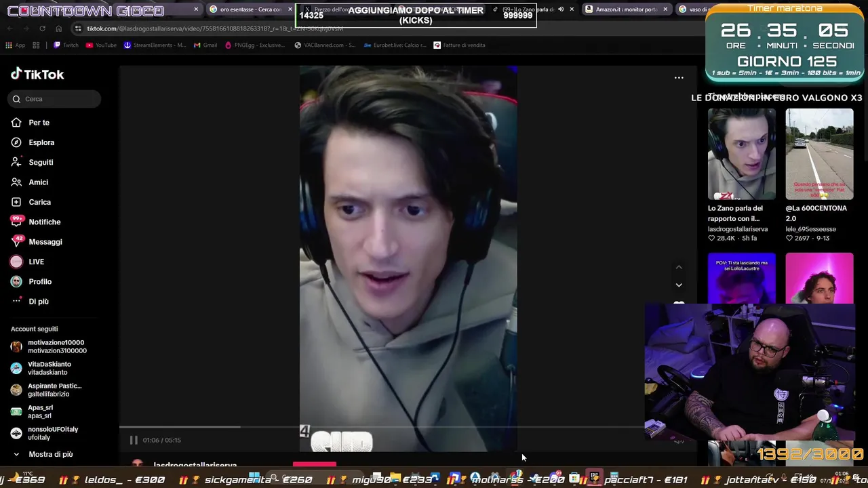Screen dimensions: 868x488
Task: Go to the previous video with up arrow
Action: (679, 267)
